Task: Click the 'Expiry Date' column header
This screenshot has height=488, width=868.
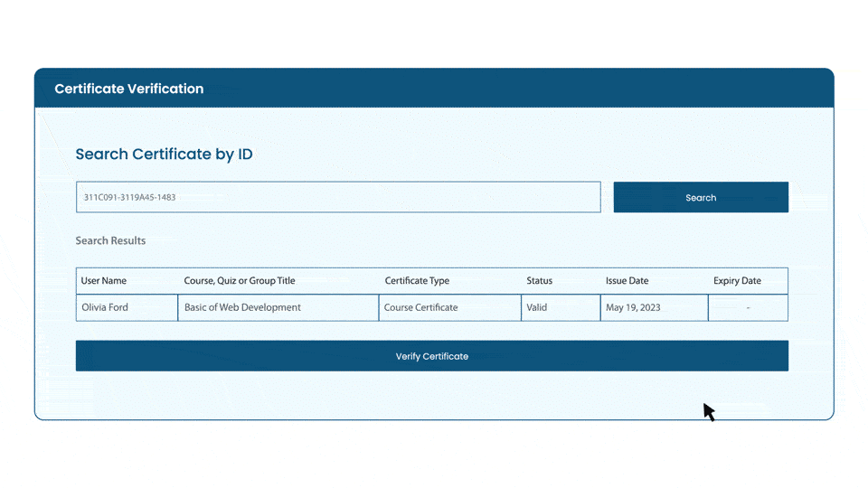Action: click(737, 280)
